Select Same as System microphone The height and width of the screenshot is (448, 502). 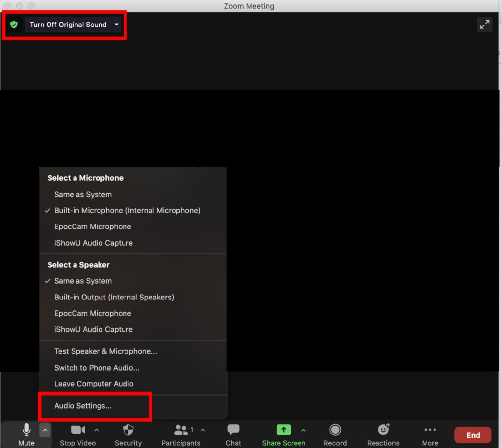click(x=133, y=194)
